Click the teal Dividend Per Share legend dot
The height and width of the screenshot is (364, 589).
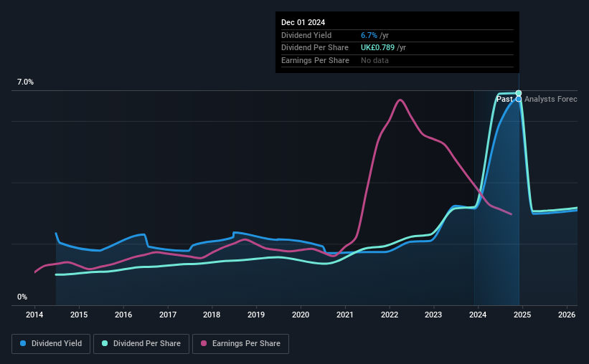point(105,343)
